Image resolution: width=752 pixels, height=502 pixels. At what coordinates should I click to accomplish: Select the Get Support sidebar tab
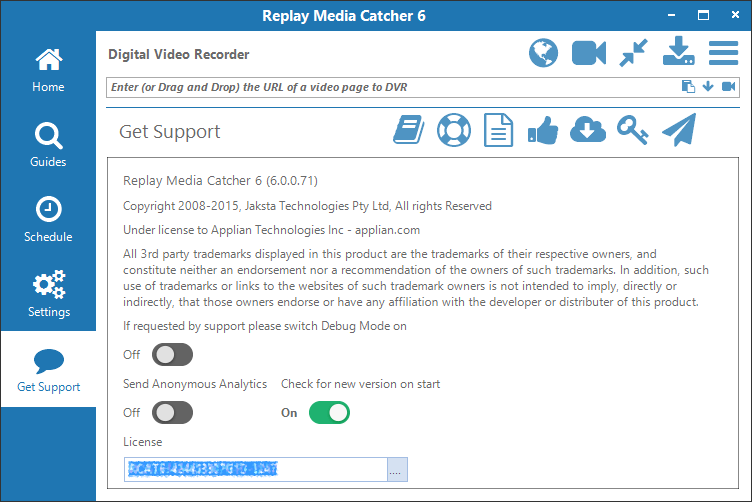pyautogui.click(x=48, y=369)
